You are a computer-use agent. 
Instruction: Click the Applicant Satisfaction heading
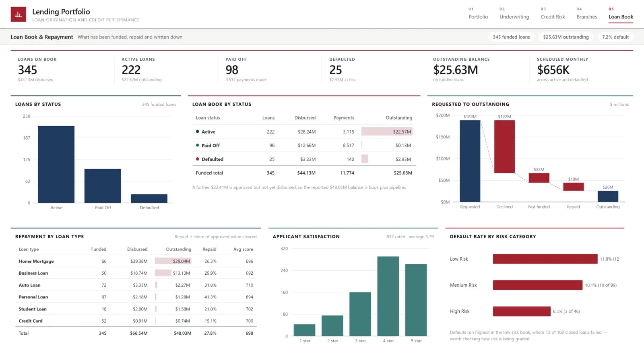pyautogui.click(x=306, y=237)
